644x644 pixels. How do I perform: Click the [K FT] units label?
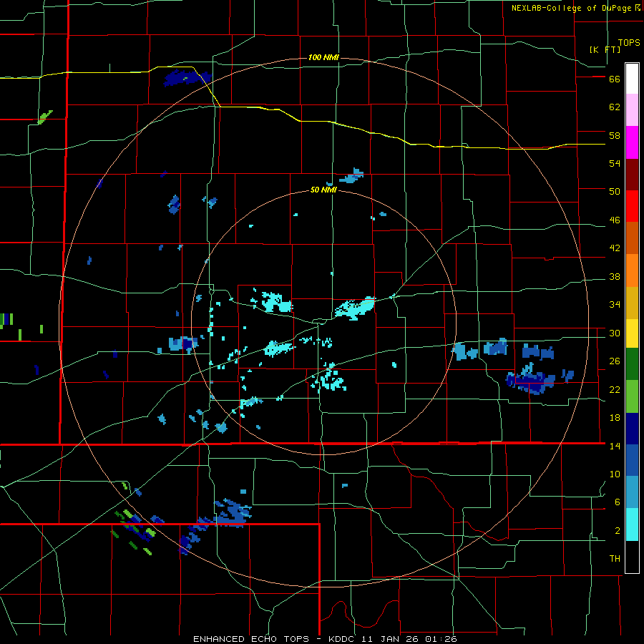(x=605, y=49)
